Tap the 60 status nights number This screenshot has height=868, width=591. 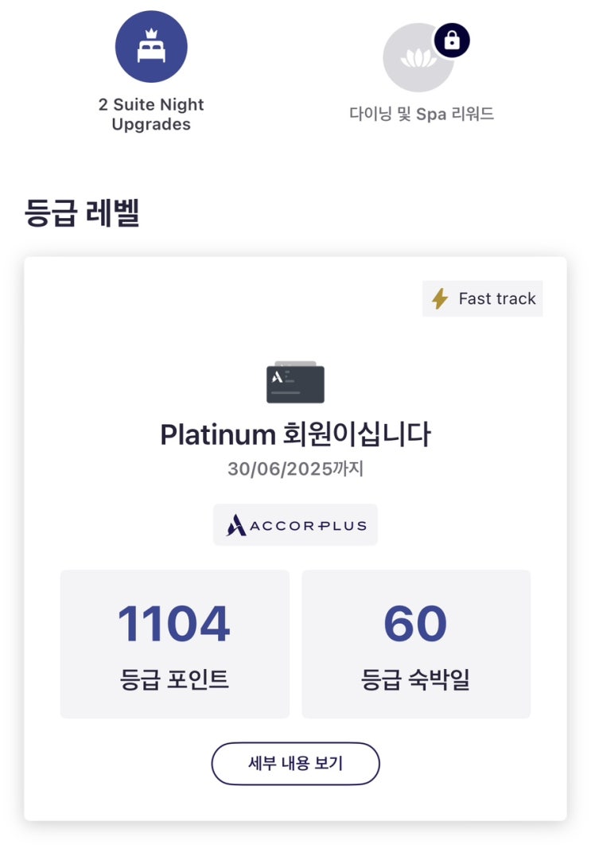tap(415, 625)
